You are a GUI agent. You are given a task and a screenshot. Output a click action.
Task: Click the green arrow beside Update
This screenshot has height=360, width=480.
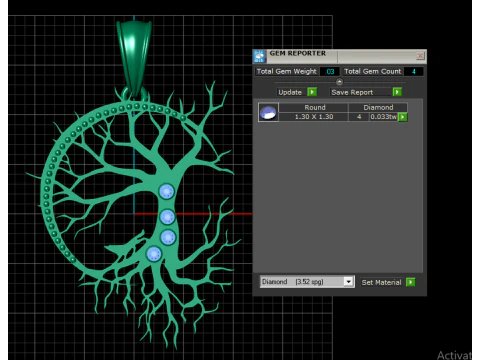(x=312, y=92)
